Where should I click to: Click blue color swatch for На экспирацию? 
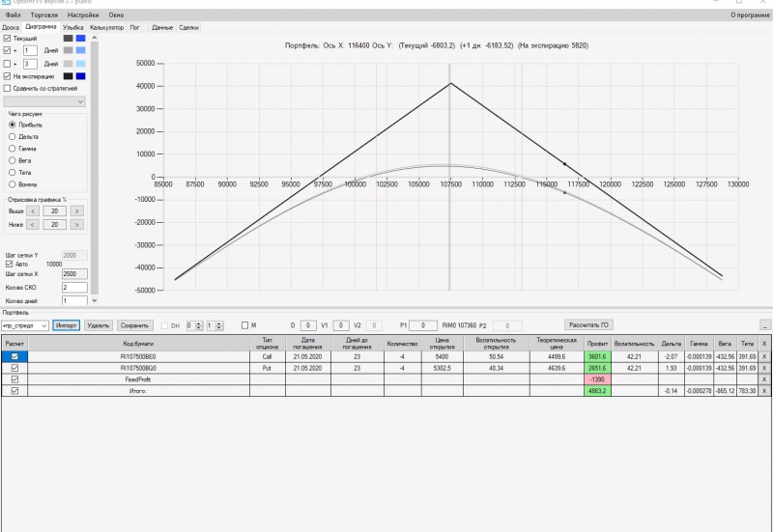[x=80, y=76]
